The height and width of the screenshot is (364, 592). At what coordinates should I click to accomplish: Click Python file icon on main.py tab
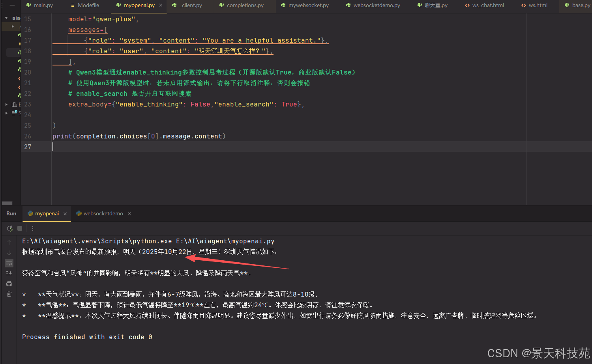pyautogui.click(x=28, y=5)
